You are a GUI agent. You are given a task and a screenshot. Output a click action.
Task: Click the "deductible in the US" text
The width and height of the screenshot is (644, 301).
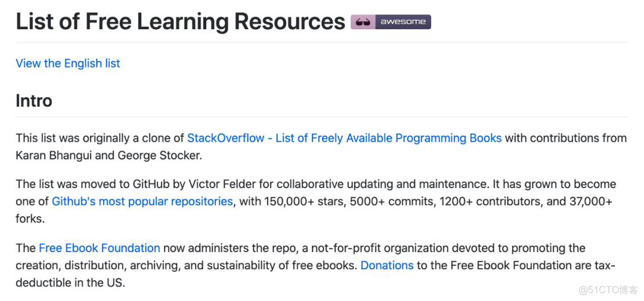(x=70, y=282)
